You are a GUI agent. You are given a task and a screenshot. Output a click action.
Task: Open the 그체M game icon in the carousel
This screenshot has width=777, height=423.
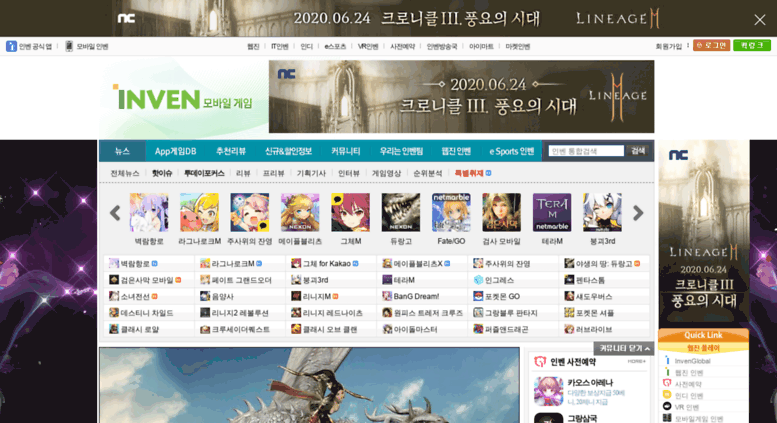coord(350,212)
